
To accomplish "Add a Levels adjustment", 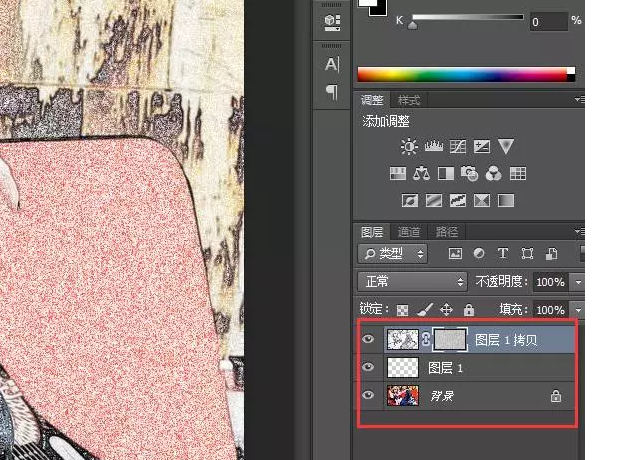I will point(433,146).
